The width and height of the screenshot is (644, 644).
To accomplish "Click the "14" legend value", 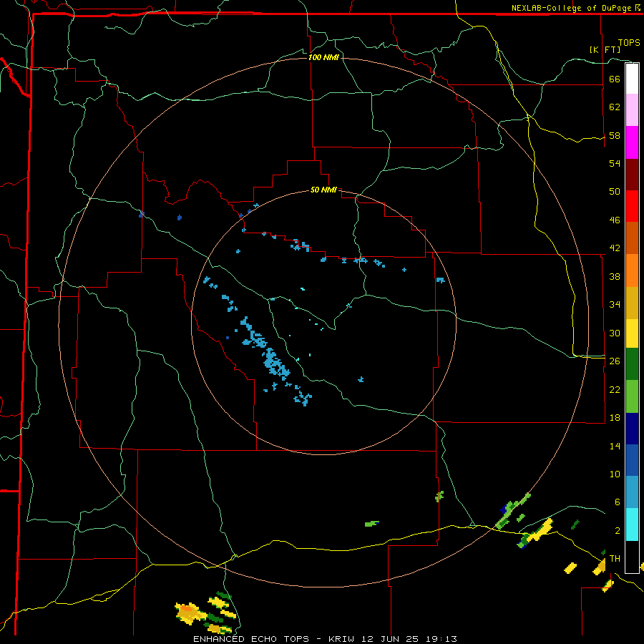I will coord(615,446).
